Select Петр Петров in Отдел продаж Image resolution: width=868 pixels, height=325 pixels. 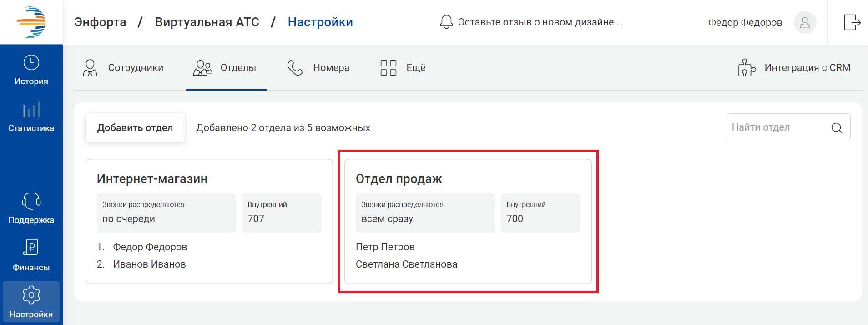click(x=385, y=247)
